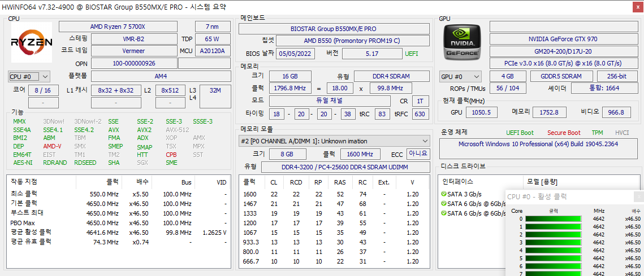Screen dimensions: 644x276
Task: Click the memory multiplier 18.00 field
Action: pos(340,88)
